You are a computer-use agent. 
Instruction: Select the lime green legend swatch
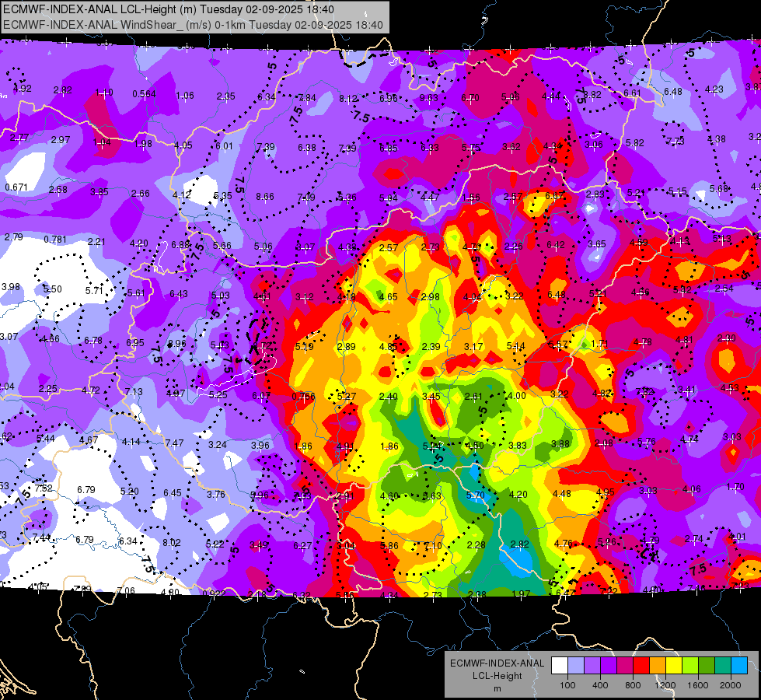coord(690,666)
